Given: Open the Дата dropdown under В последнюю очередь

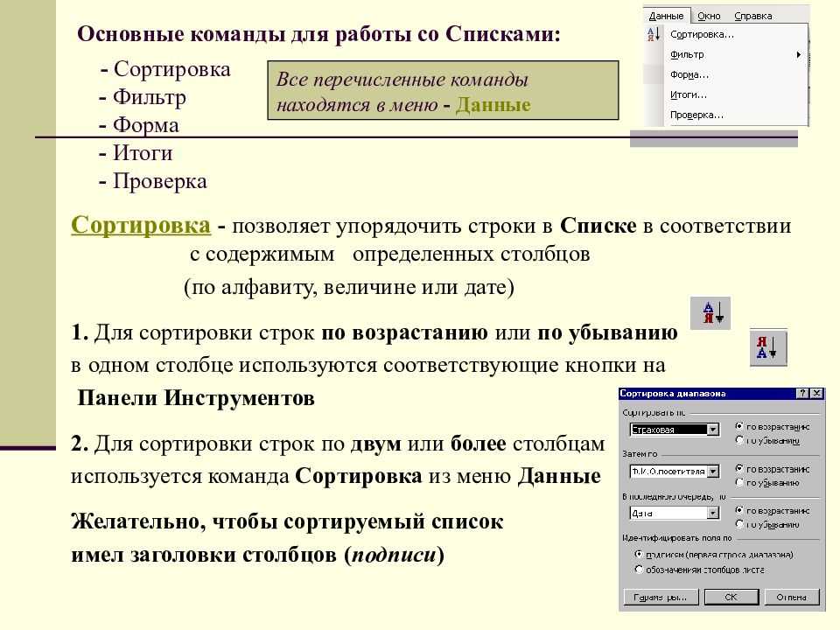Looking at the screenshot, I should (712, 514).
